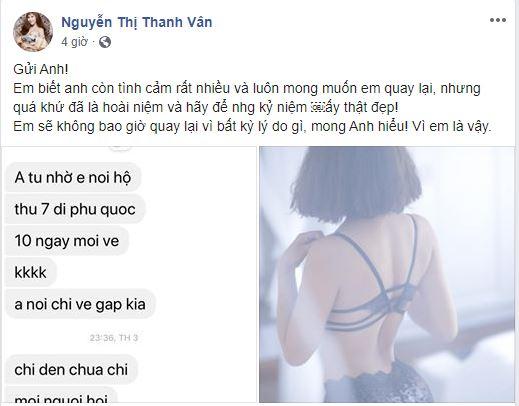Open the three-dots post options menu
The image size is (519, 406).
point(498,20)
